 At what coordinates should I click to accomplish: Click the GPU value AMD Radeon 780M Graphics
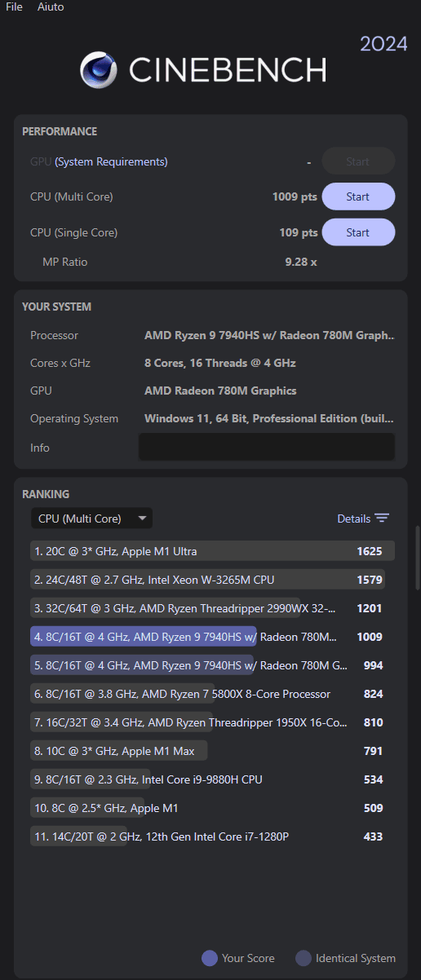coord(220,391)
